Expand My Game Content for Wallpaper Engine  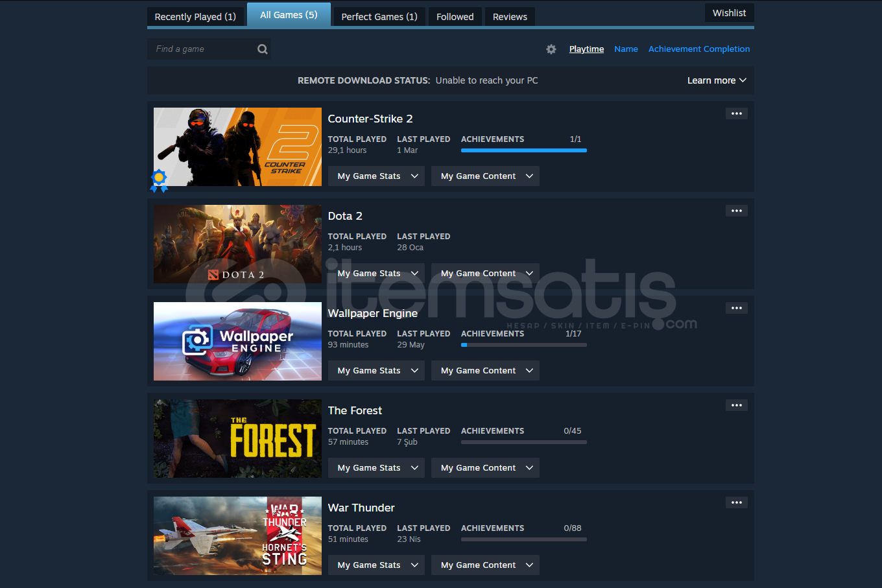pos(485,371)
